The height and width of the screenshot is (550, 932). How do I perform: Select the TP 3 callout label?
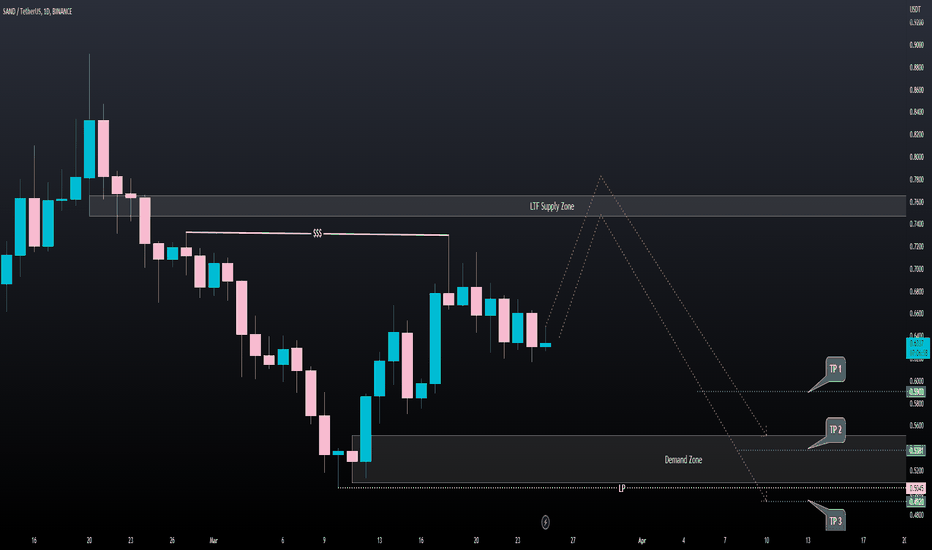(835, 521)
